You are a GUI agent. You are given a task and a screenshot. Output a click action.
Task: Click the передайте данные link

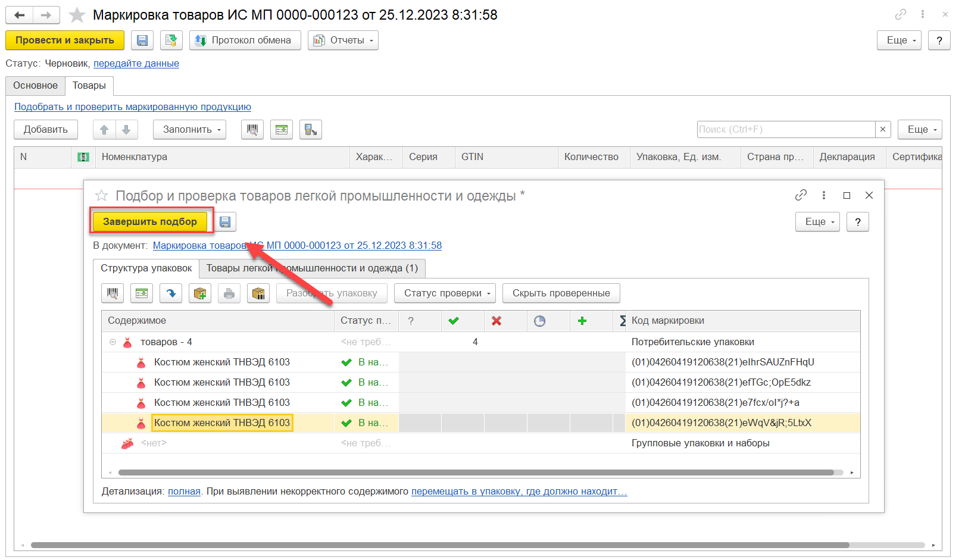[x=136, y=64]
